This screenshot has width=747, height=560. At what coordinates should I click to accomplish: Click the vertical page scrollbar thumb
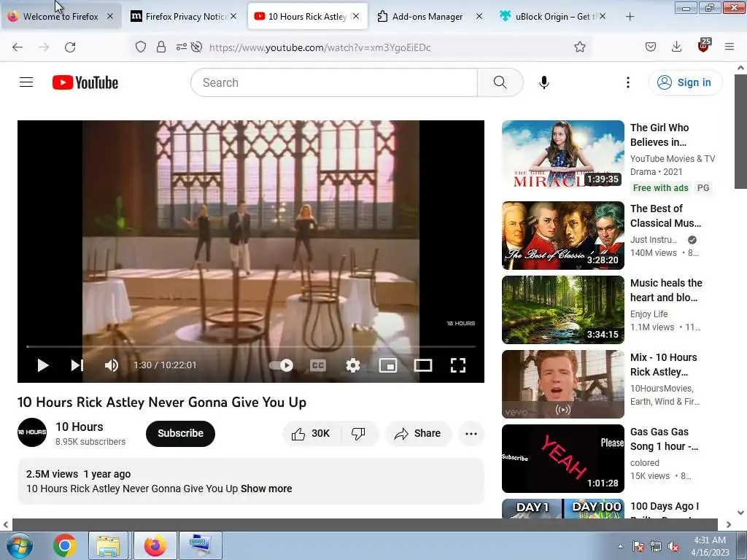tap(740, 131)
